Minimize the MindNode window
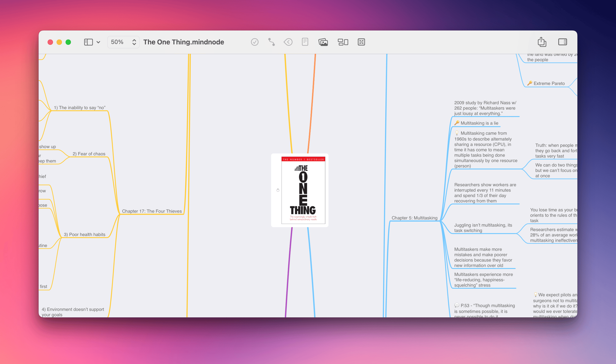This screenshot has width=616, height=364. point(59,42)
